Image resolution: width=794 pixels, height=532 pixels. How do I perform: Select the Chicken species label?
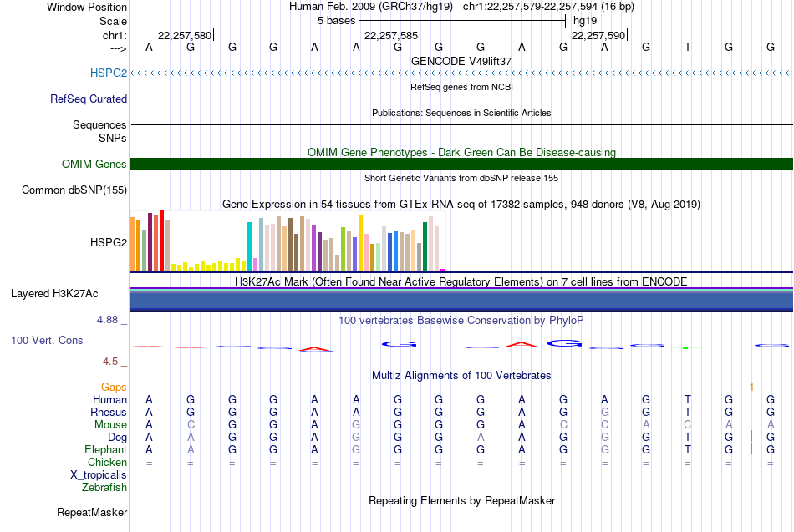click(107, 462)
